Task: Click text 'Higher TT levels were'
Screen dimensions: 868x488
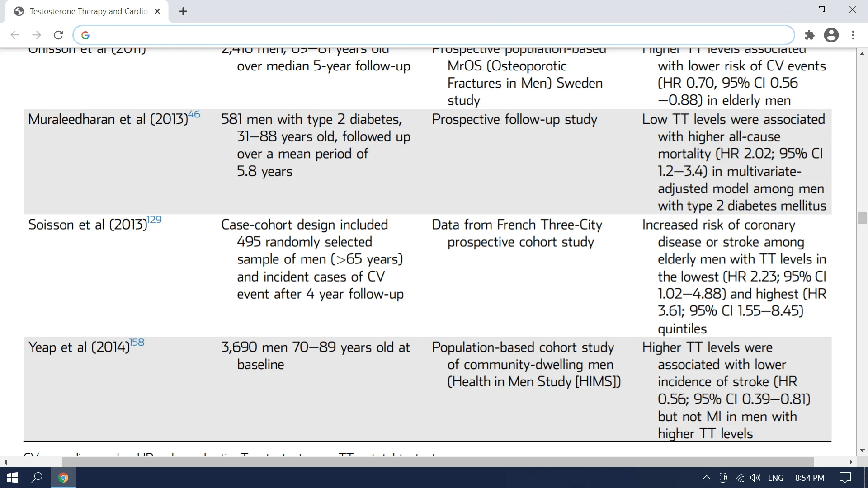Action: pyautogui.click(x=708, y=347)
